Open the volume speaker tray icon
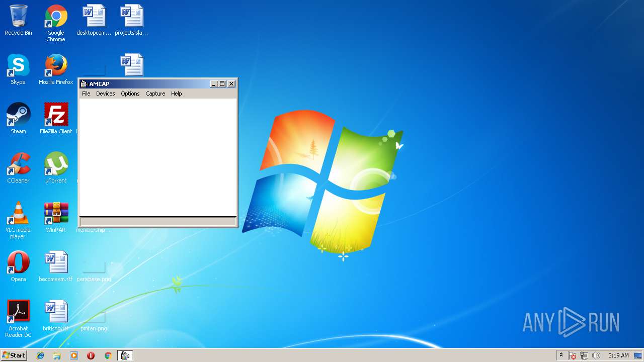The height and width of the screenshot is (362, 644). click(596, 355)
